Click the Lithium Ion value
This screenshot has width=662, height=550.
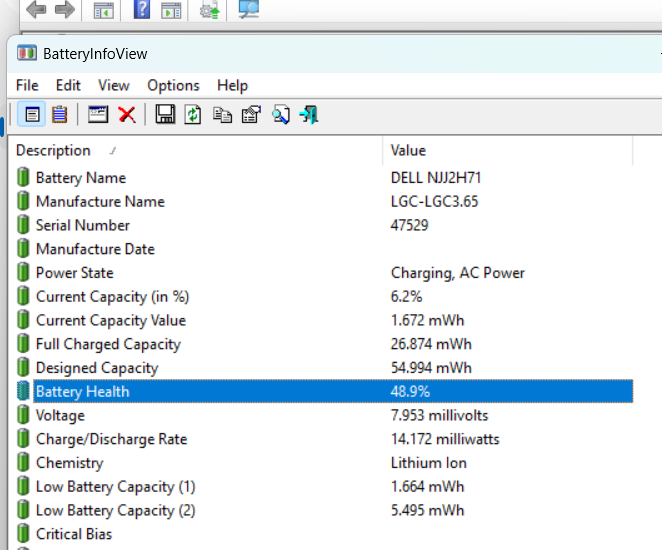(x=428, y=463)
